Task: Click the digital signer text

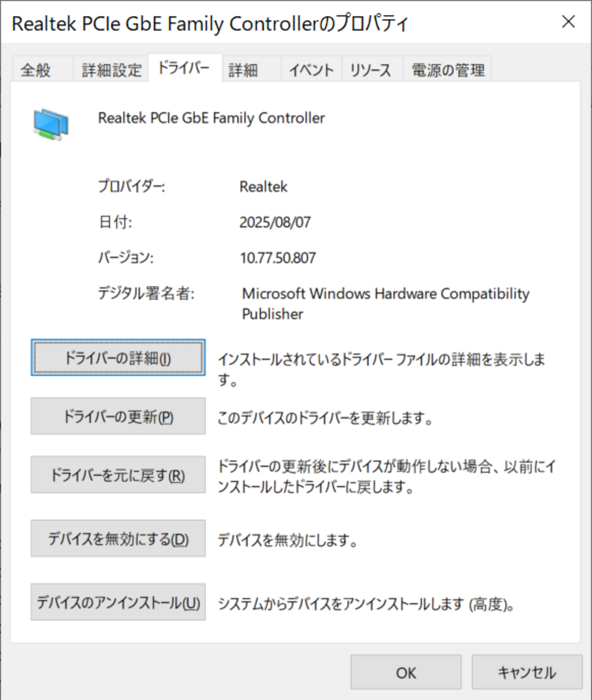Action: [385, 294]
